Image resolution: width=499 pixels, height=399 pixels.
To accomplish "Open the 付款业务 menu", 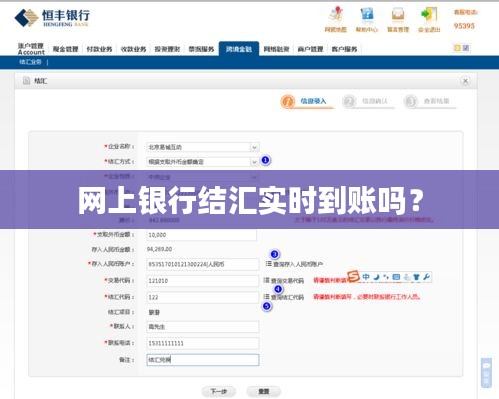I will (99, 49).
